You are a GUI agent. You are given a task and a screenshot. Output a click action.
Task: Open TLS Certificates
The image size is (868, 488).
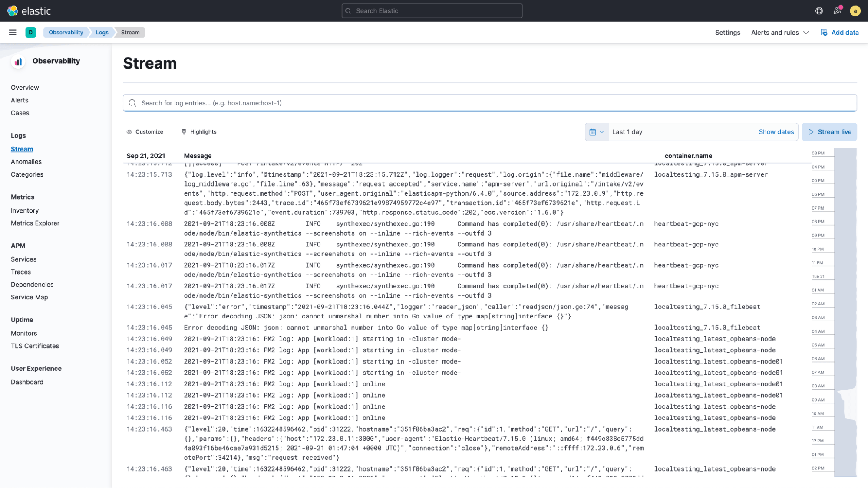coord(35,346)
